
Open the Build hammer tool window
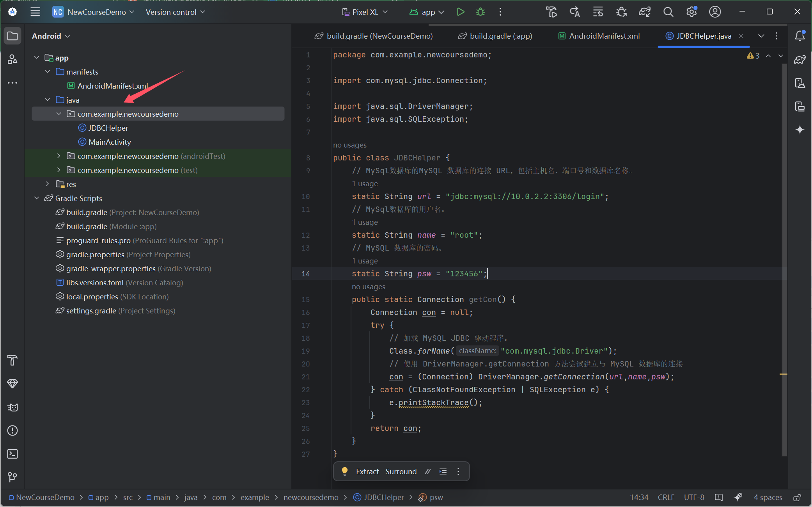(12, 360)
